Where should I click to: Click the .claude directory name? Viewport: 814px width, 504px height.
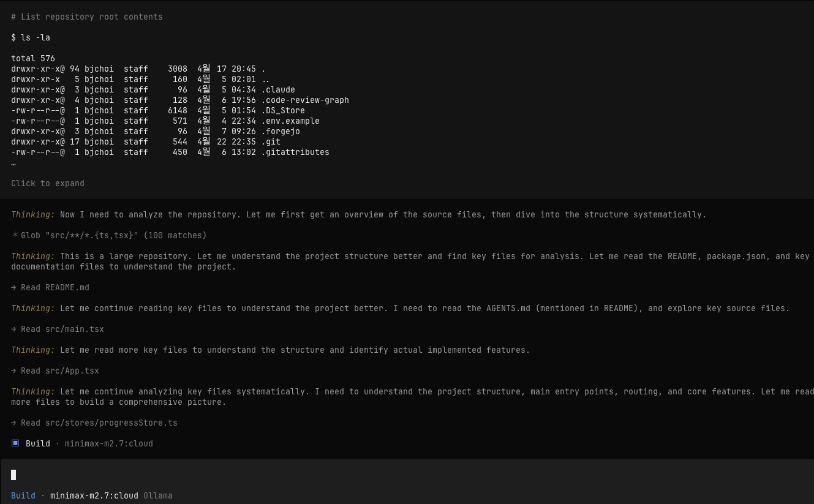(x=278, y=89)
